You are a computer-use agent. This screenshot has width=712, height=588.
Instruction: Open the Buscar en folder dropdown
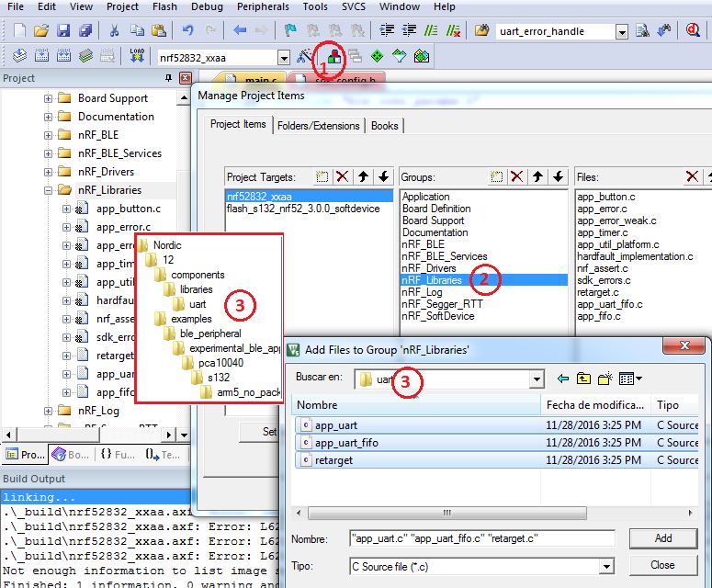(x=537, y=379)
